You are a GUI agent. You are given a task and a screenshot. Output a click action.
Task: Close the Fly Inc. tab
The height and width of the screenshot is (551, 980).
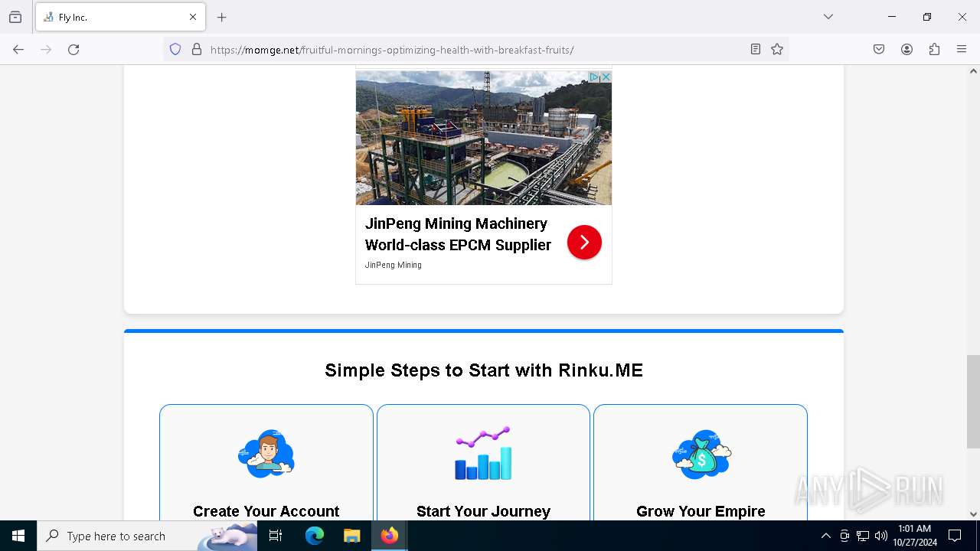(x=193, y=17)
